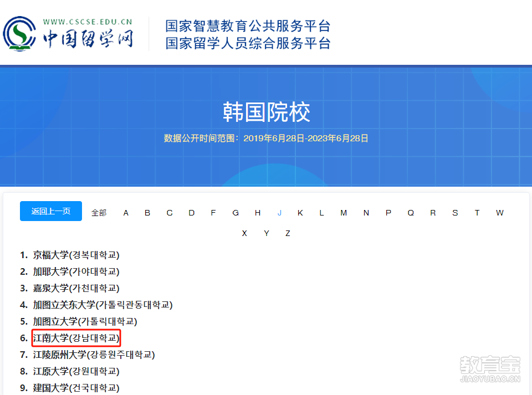Filter schools by letter S

click(x=456, y=213)
